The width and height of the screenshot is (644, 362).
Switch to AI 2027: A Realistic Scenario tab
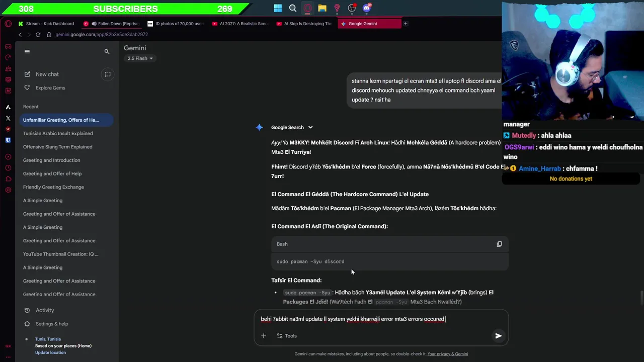[240, 24]
